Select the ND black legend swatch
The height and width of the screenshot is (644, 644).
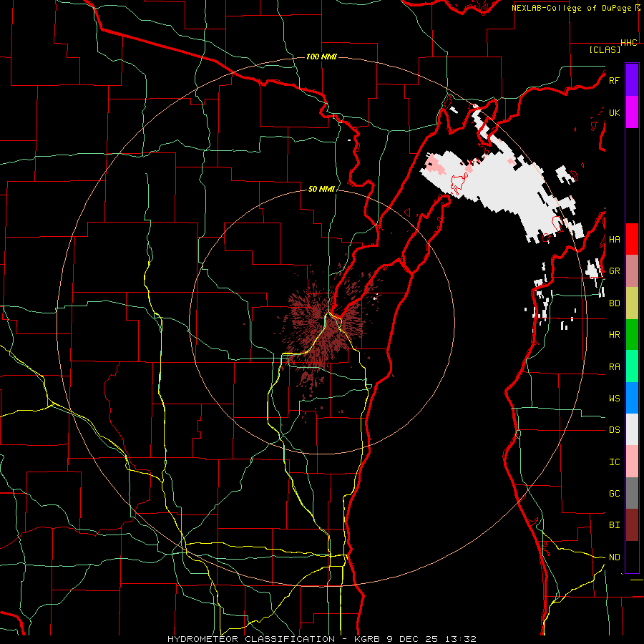632,557
